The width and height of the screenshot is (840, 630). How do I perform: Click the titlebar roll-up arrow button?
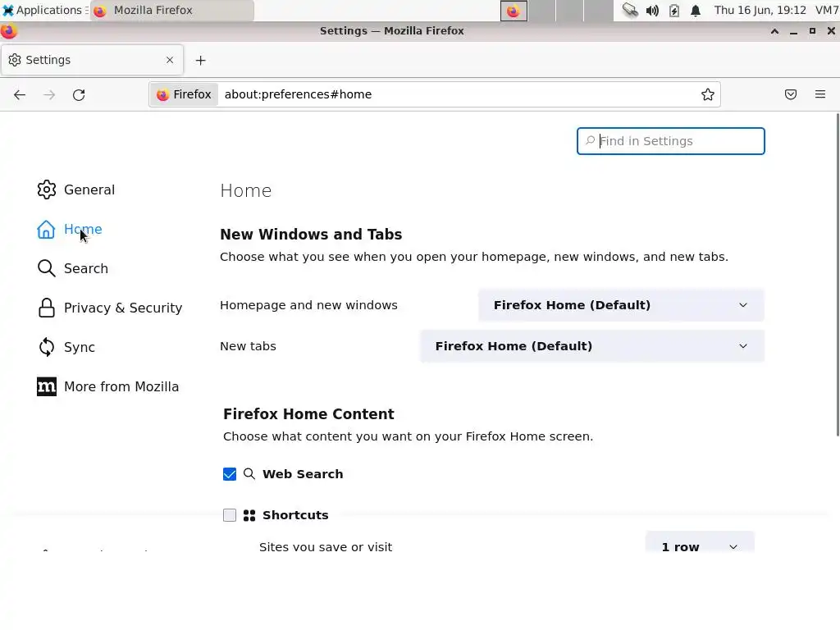(774, 31)
